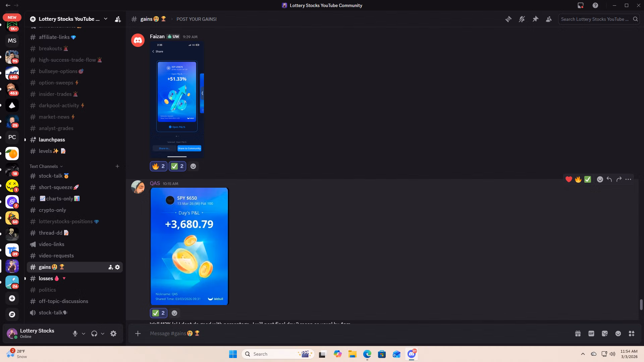
Task: Open more options on QAS message
Action: point(628,179)
